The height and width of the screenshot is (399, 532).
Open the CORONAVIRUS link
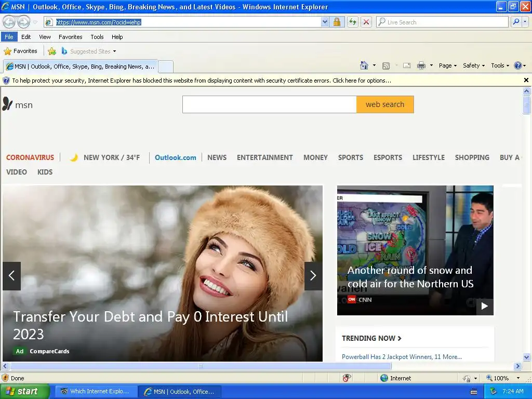point(30,157)
